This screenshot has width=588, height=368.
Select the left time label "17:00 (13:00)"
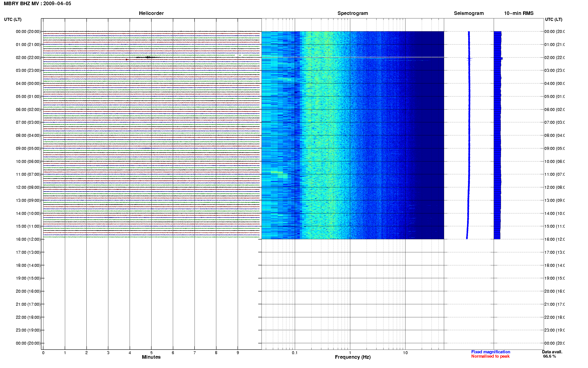click(28, 252)
